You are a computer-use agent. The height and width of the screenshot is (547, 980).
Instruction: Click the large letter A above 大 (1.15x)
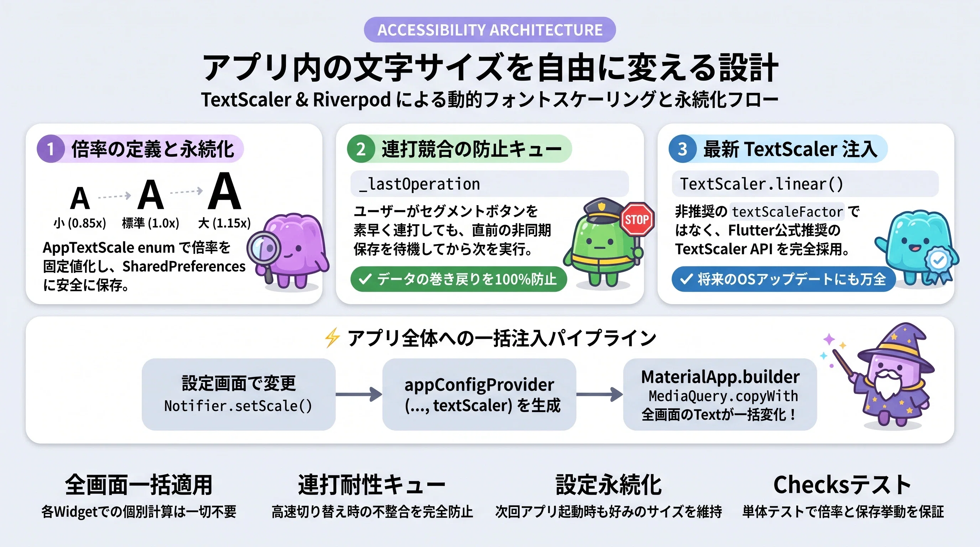(x=224, y=191)
